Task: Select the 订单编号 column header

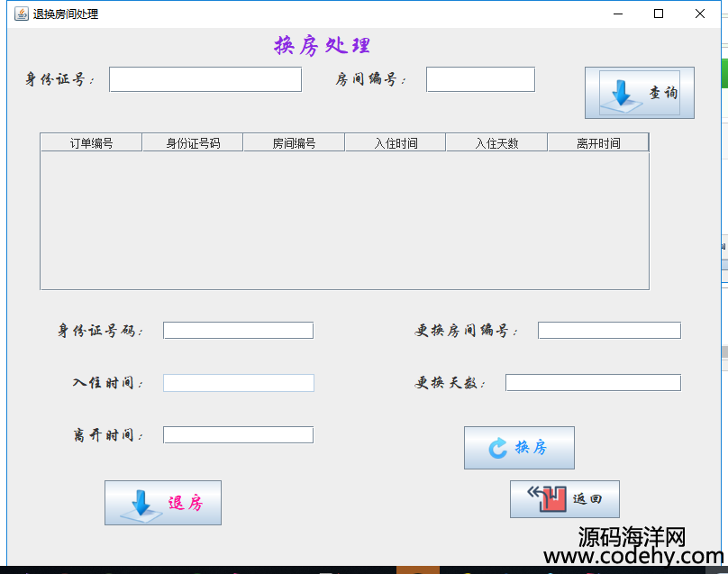Action: click(x=92, y=143)
